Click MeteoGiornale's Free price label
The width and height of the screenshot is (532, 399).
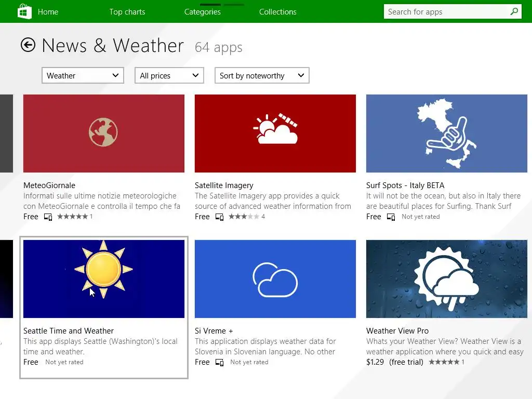click(x=31, y=217)
